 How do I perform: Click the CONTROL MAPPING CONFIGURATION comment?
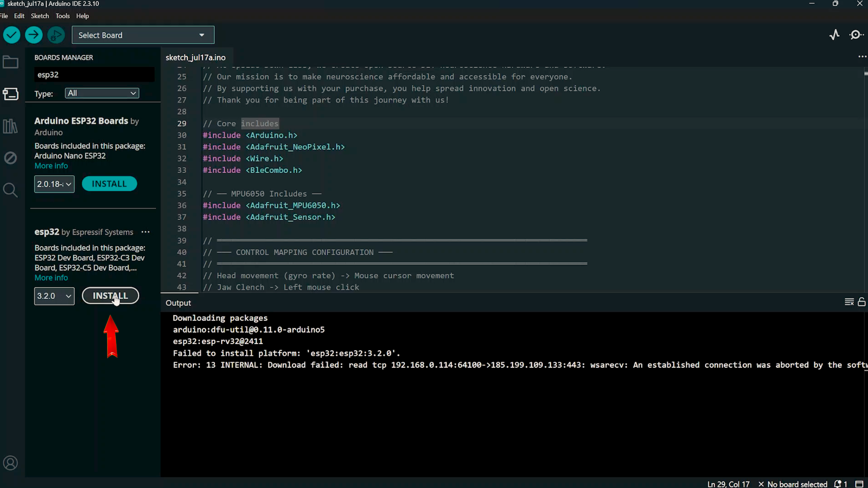(298, 252)
